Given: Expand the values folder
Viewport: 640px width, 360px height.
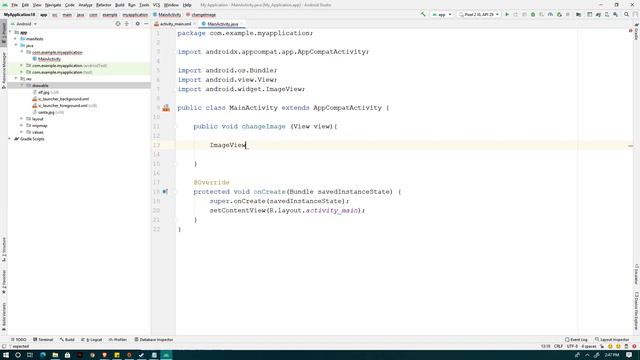Looking at the screenshot, I should tap(22, 132).
